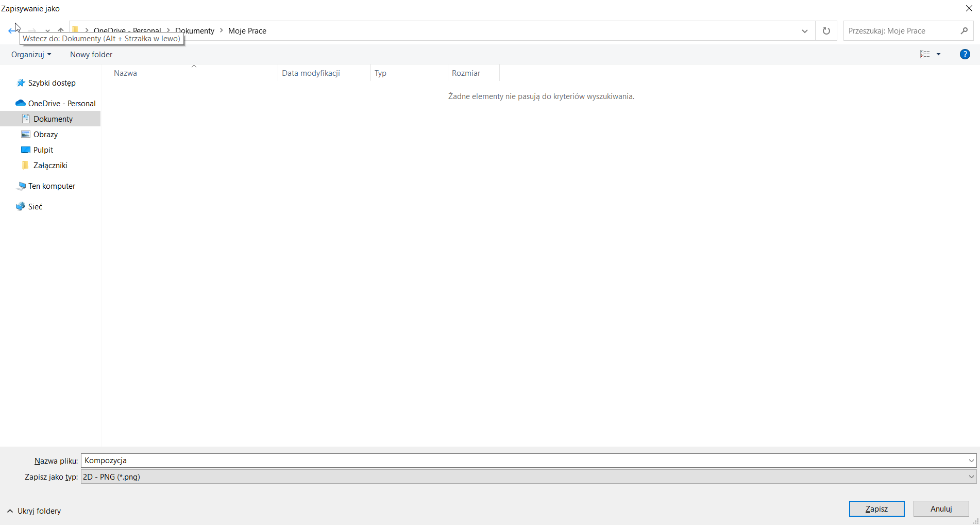Viewport: 980px width, 525px height.
Task: Click the change view layout icon
Action: point(925,54)
